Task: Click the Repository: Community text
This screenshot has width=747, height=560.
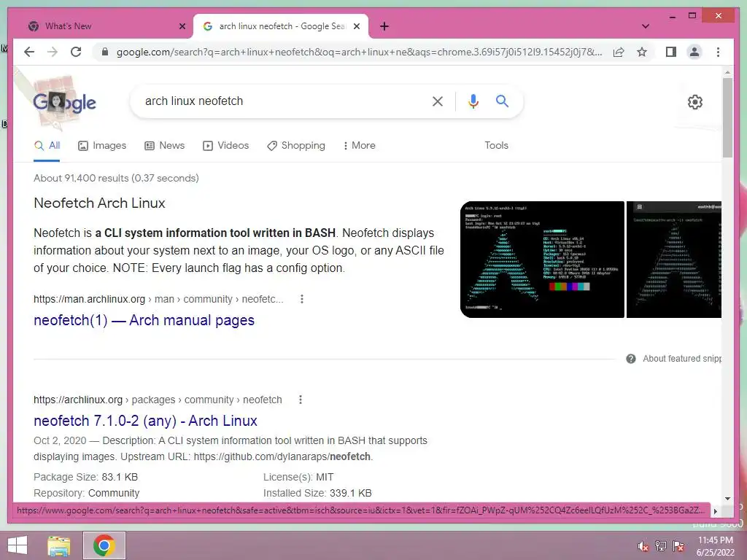Action: coord(87,493)
